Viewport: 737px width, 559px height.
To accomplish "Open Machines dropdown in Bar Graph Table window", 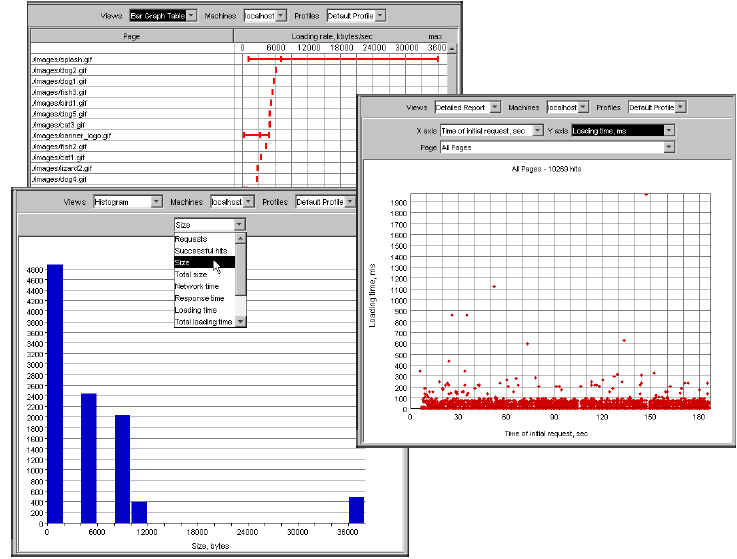I will coord(265,16).
